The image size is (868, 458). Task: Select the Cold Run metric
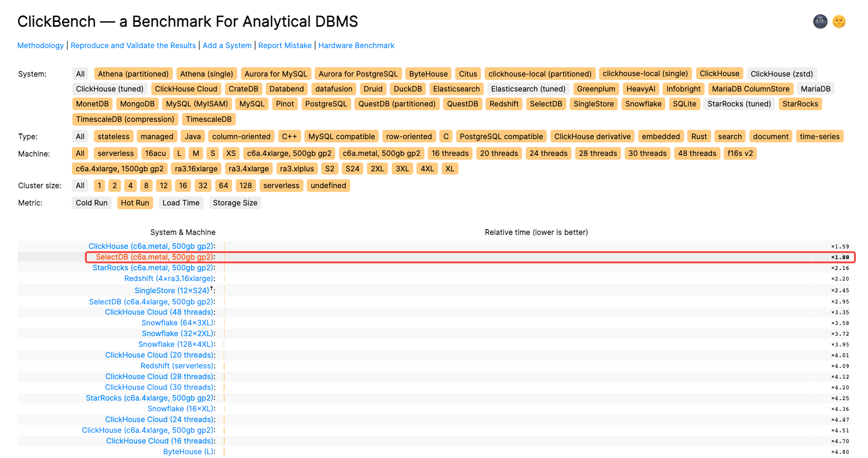[92, 203]
